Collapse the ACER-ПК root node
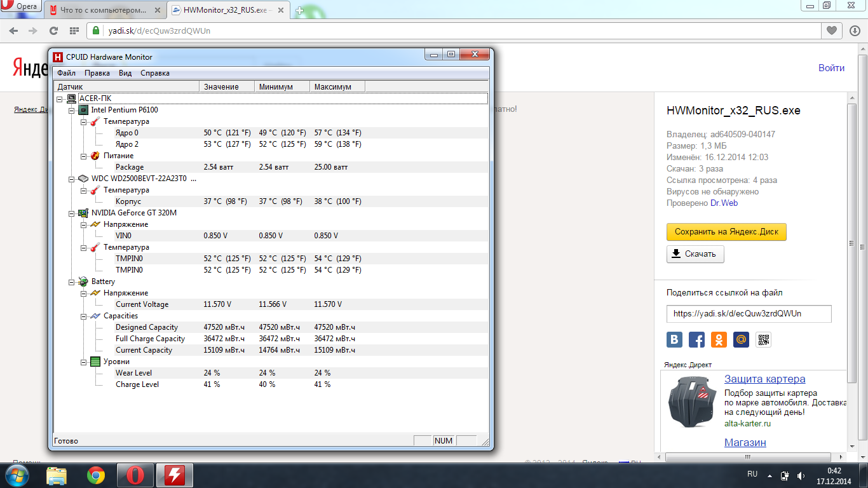The width and height of the screenshot is (868, 488). click(x=60, y=98)
